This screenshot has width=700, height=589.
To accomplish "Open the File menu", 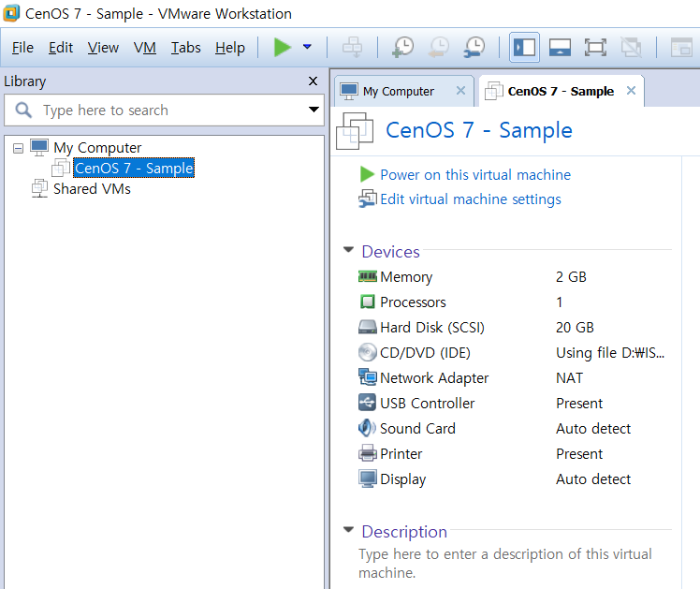I will [22, 48].
